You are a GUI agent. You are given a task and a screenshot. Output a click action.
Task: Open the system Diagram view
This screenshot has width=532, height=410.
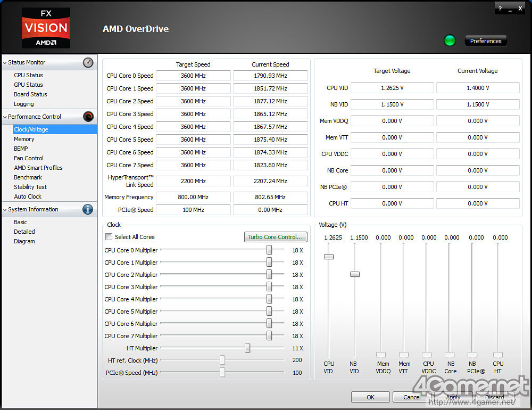(x=24, y=241)
